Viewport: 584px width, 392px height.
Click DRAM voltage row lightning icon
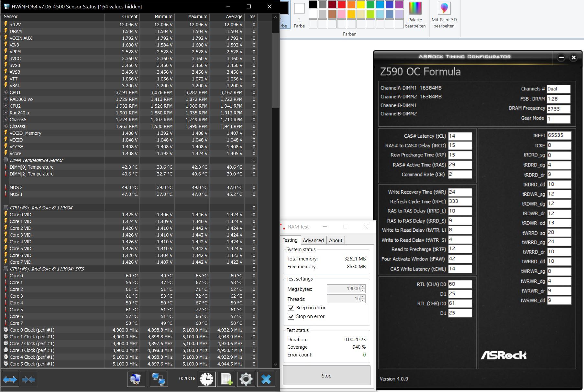(6, 31)
